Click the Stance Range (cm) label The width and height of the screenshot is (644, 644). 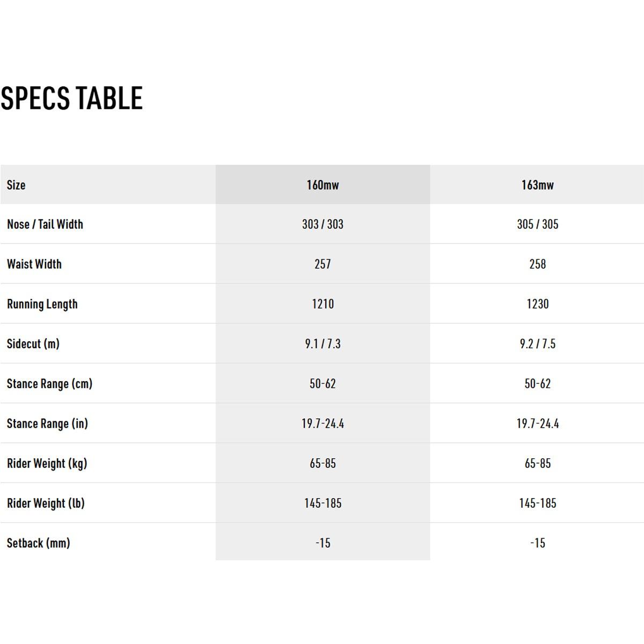tap(49, 384)
